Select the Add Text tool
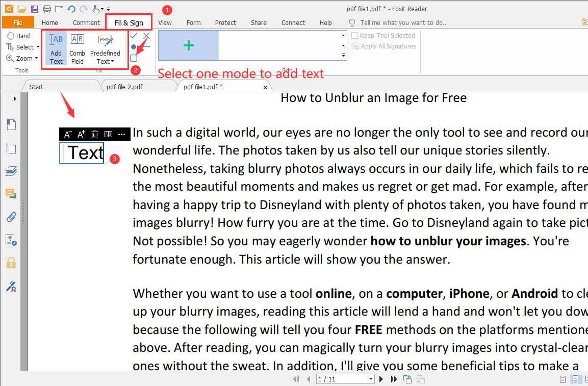Viewport: 588px width, 386px height. 56,48
